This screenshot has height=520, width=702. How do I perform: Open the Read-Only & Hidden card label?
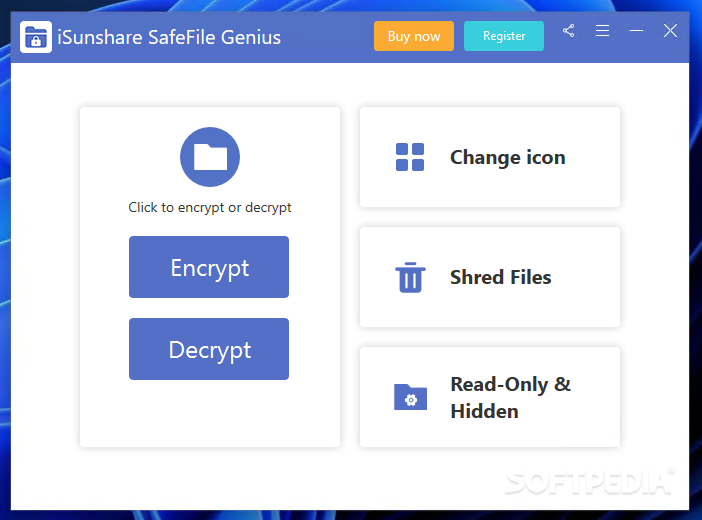click(510, 398)
